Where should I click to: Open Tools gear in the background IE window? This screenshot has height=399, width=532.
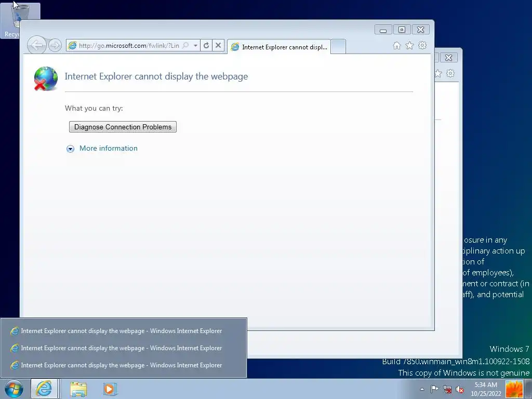pyautogui.click(x=450, y=73)
